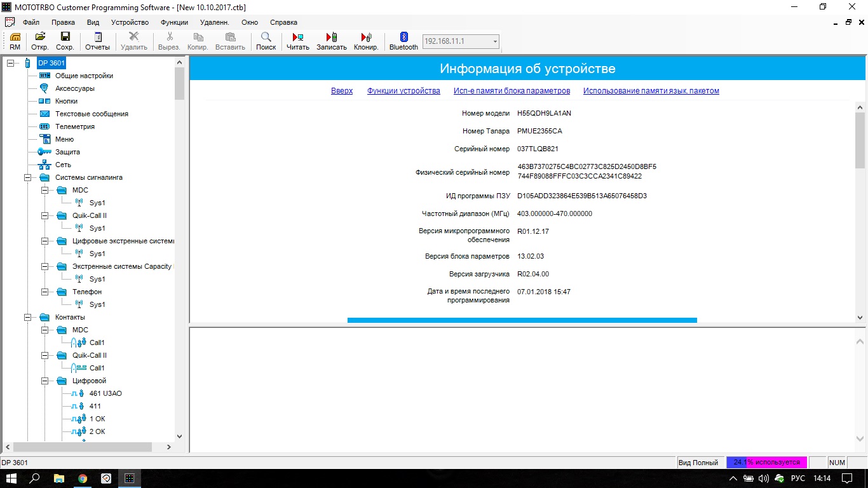Click the Bluetooth toolbar icon
This screenshot has height=488, width=868.
[x=403, y=41]
